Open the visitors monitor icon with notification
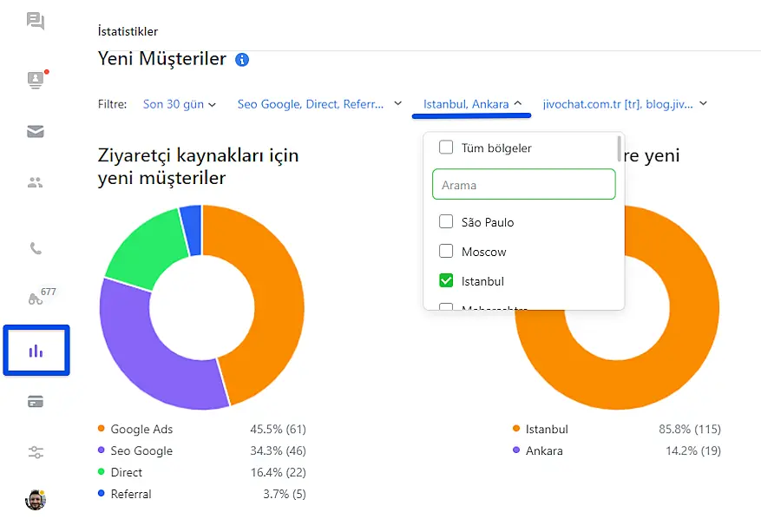Image resolution: width=761 pixels, height=532 pixels. point(36,80)
